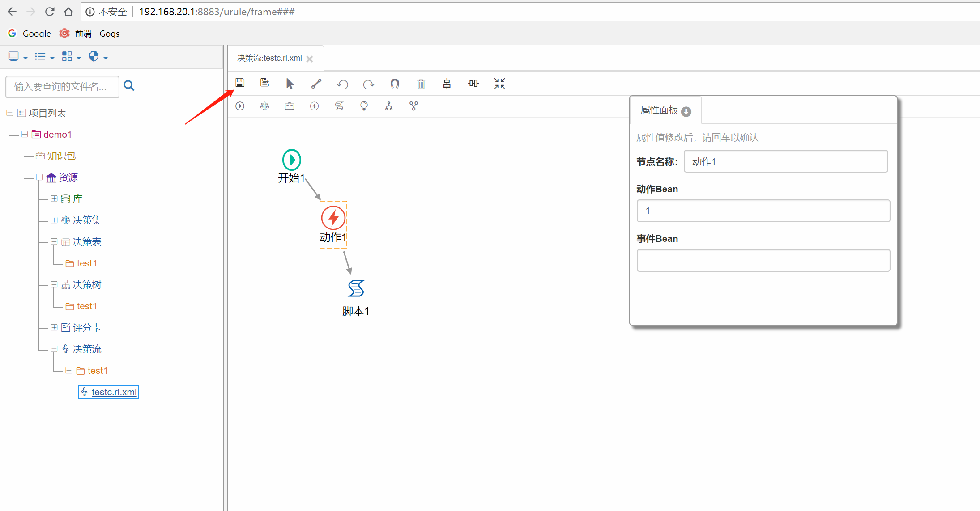Select the pointer selection tool
This screenshot has height=511, width=980.
[290, 84]
